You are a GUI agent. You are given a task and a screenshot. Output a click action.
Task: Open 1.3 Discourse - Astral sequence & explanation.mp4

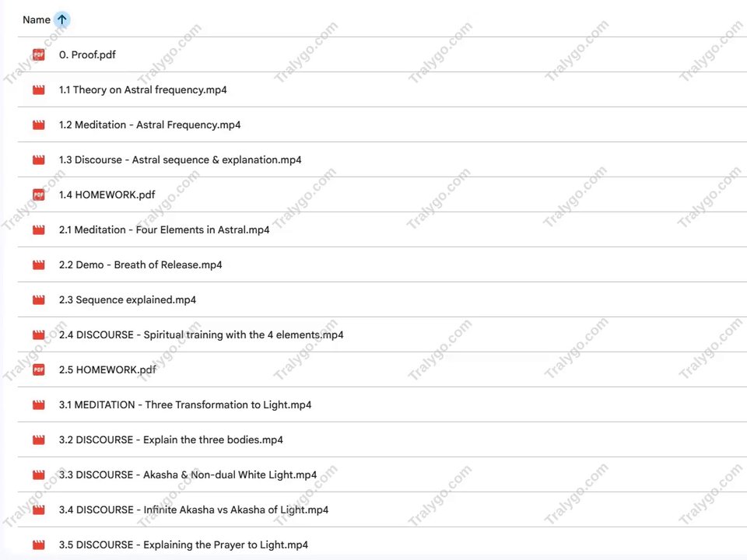pyautogui.click(x=180, y=160)
